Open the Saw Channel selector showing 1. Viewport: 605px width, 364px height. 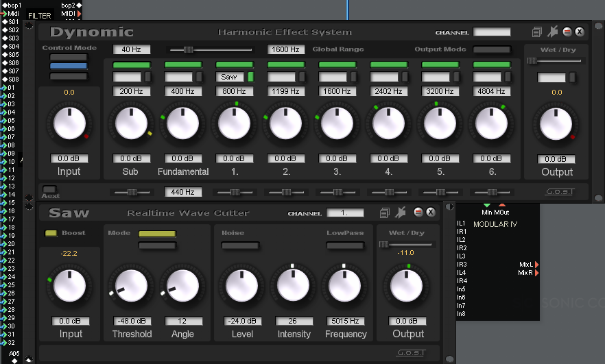coord(345,213)
